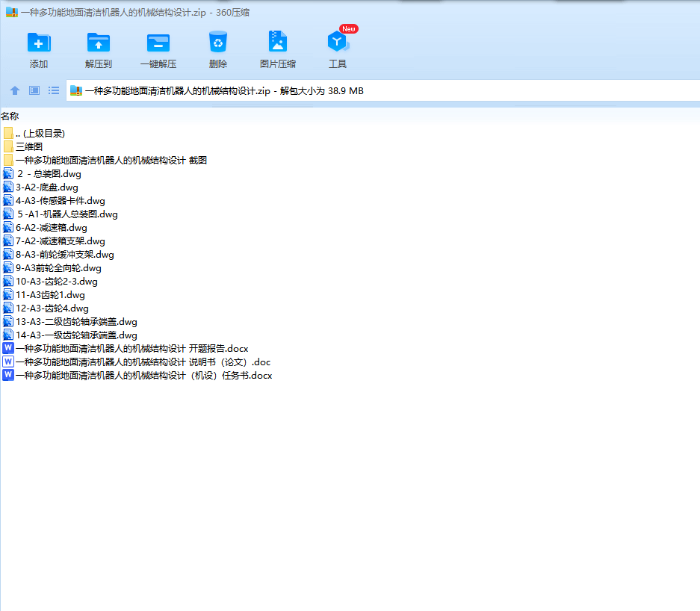
Task: Go up one level with the up arrow
Action: click(x=15, y=90)
